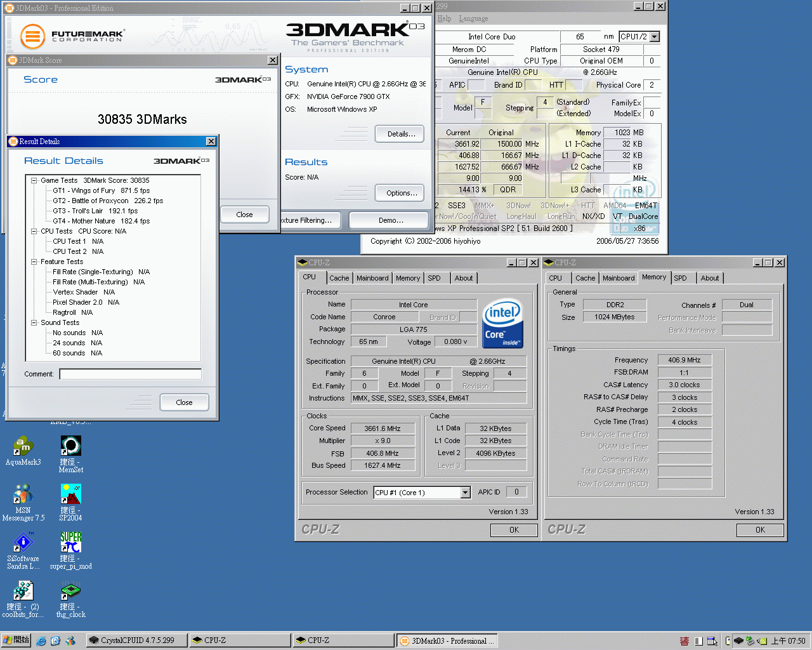The width and height of the screenshot is (812, 650).
Task: Open the CPU1/2 dropdown in CrystalCPUID
Action: [655, 37]
